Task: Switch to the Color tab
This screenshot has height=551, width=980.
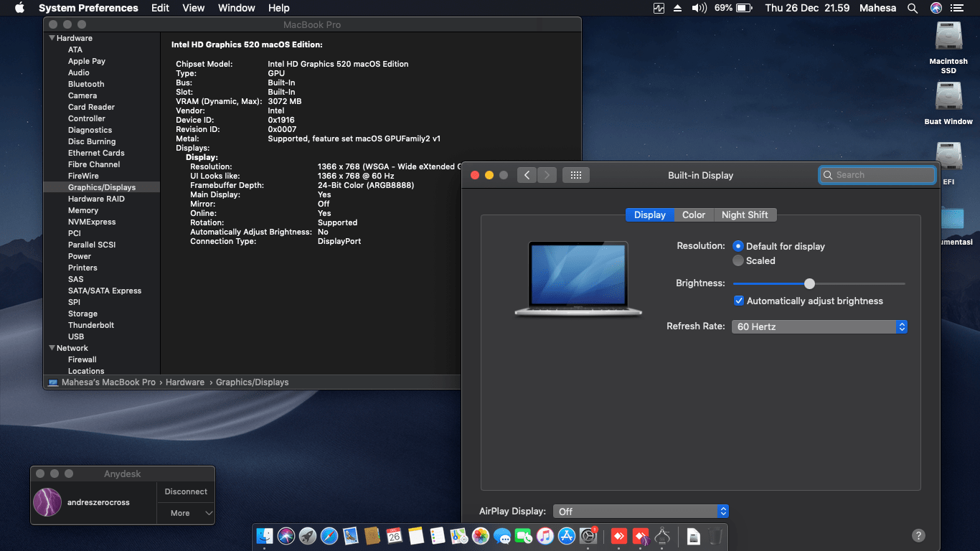Action: click(x=694, y=215)
